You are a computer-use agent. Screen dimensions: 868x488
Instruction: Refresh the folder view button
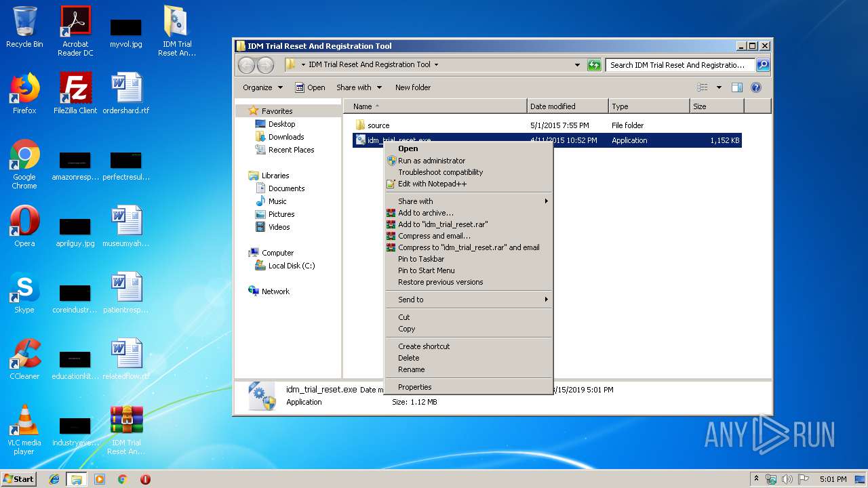(594, 65)
